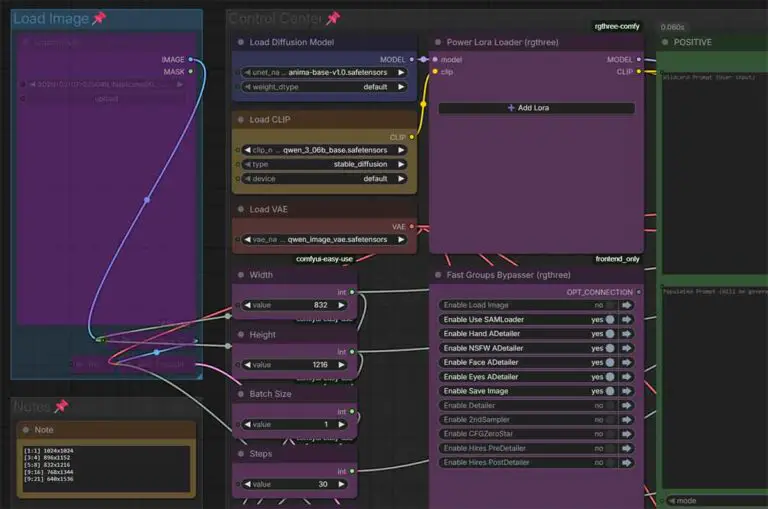Click the pin icon on Control Center group
The height and width of the screenshot is (509, 768).
(333, 19)
